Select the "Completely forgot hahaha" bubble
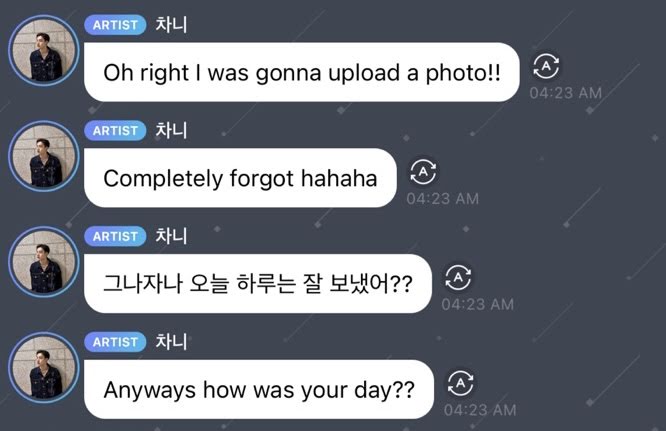The height and width of the screenshot is (431, 666). (x=240, y=178)
